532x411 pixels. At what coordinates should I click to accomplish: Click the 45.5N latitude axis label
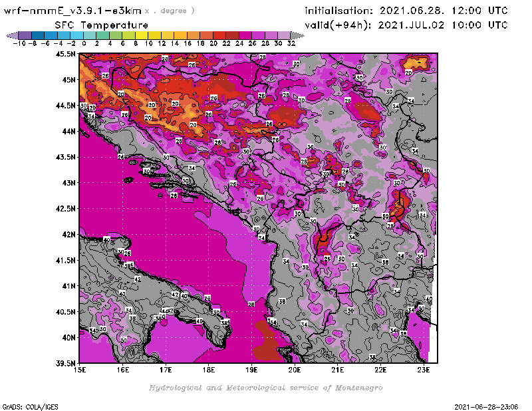(x=65, y=54)
